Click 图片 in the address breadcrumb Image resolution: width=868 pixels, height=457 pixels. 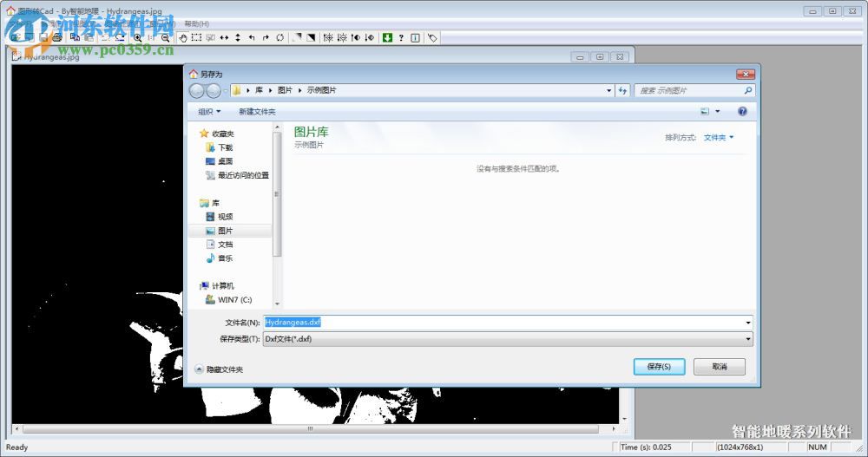[x=285, y=90]
